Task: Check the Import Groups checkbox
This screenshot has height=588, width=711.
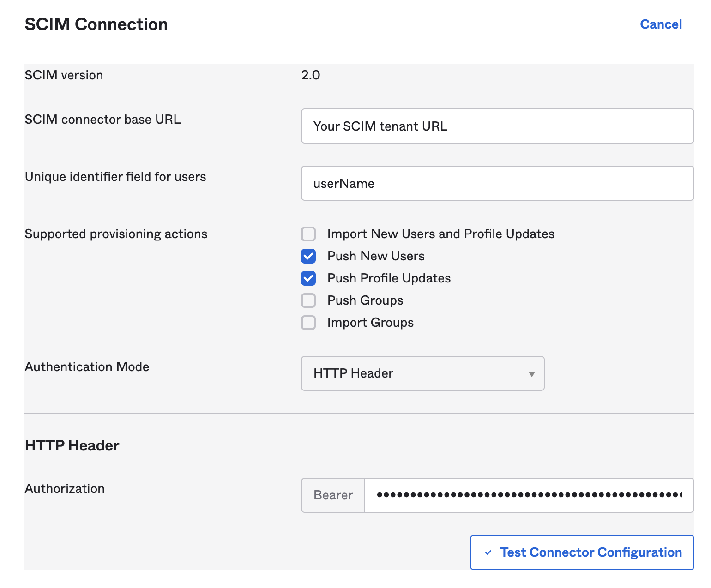Action: click(308, 323)
